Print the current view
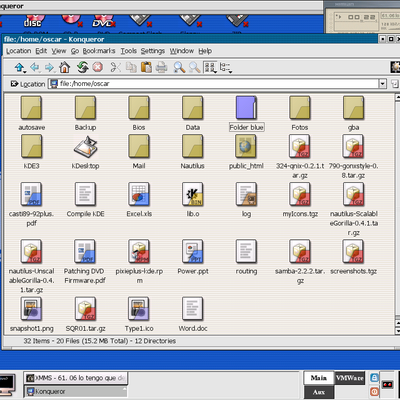This screenshot has height=400, width=400. tap(161, 67)
